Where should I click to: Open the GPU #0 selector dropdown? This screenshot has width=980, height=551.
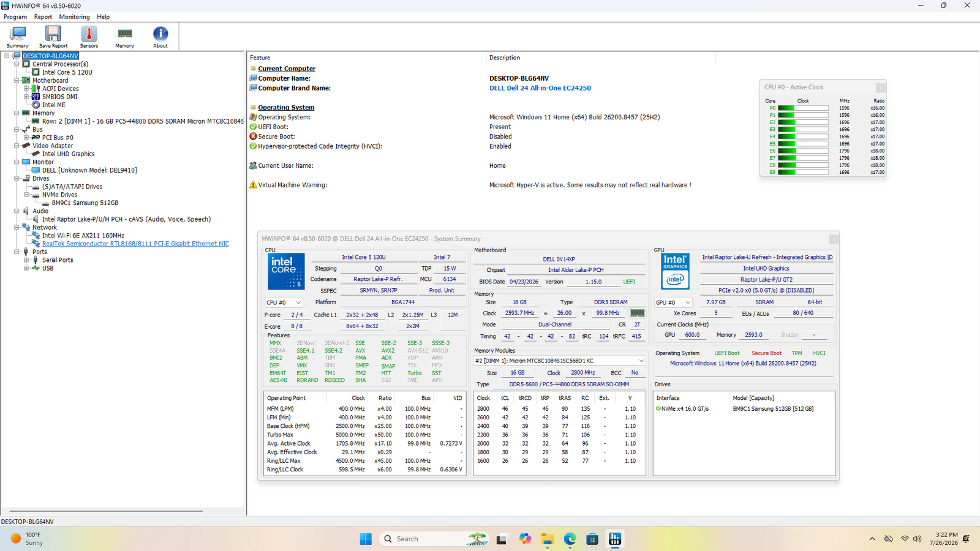point(673,302)
